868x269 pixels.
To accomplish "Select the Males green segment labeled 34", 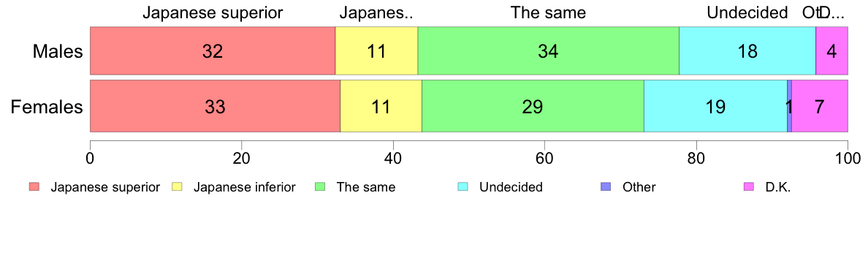I will [549, 51].
